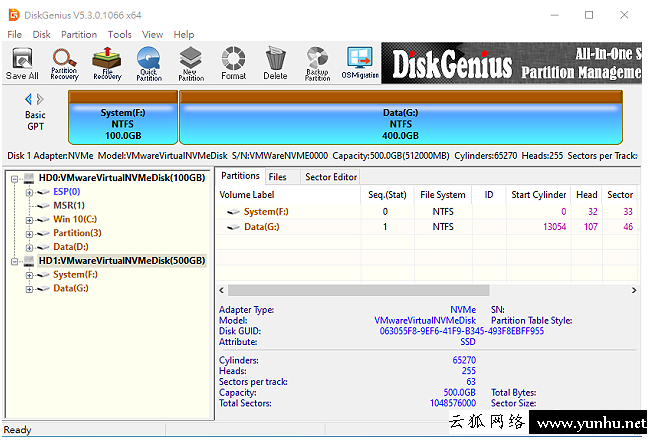Collapse the HD0 disk tree node

[15, 179]
